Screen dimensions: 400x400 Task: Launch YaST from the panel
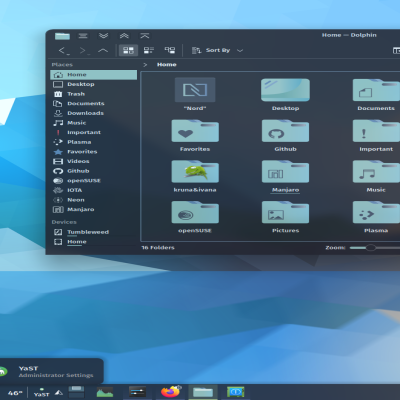pos(41,392)
